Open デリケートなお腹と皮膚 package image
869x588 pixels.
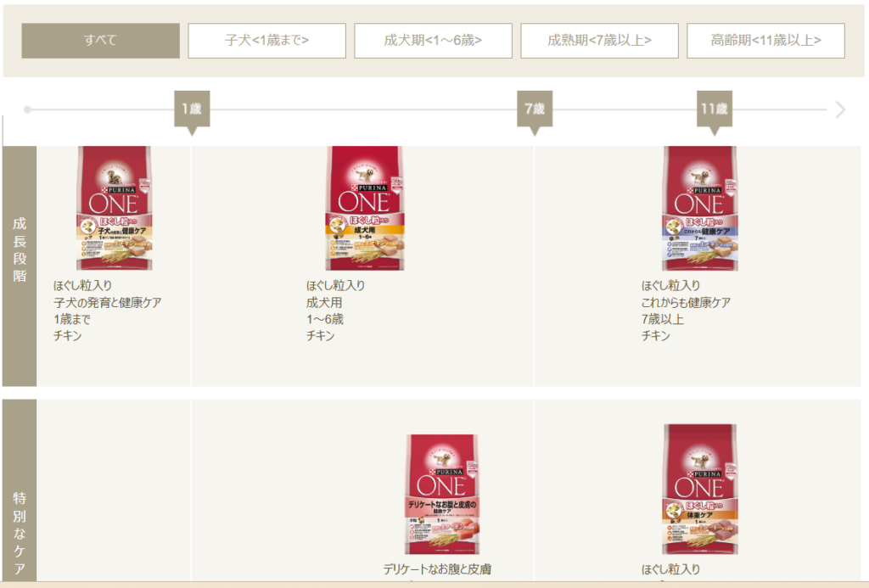tap(442, 495)
